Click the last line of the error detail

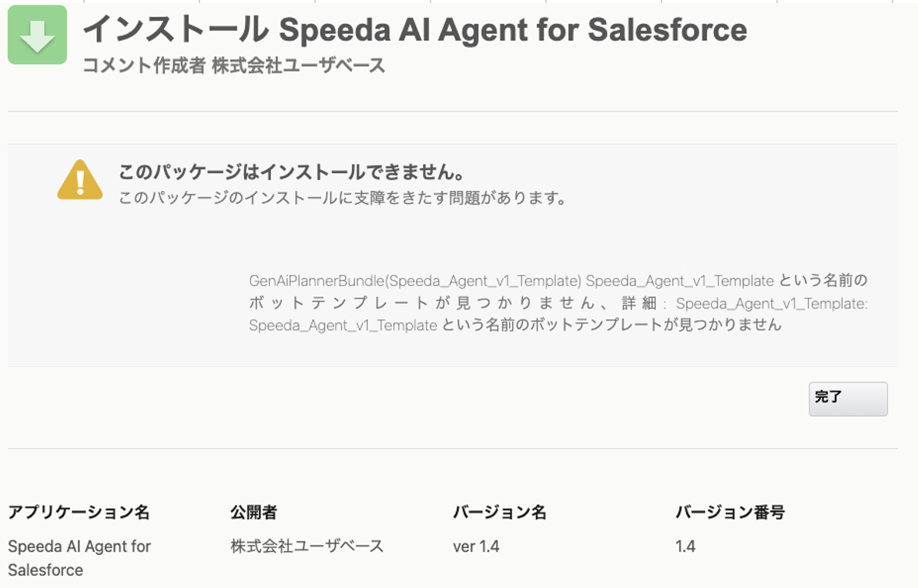click(514, 325)
